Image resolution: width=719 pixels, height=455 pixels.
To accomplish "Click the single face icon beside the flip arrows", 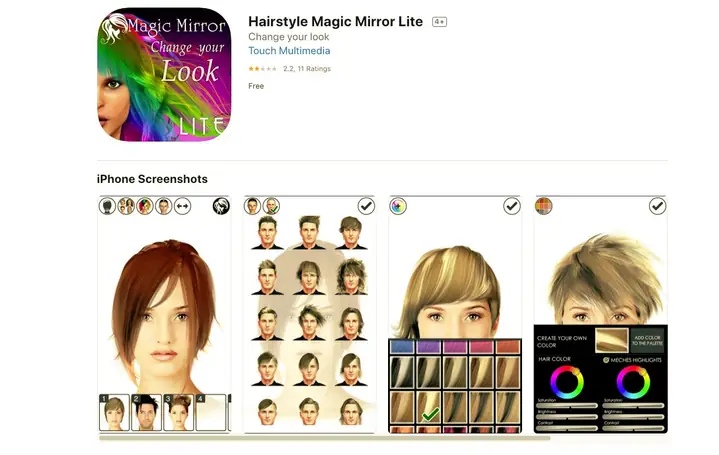I will (x=164, y=206).
